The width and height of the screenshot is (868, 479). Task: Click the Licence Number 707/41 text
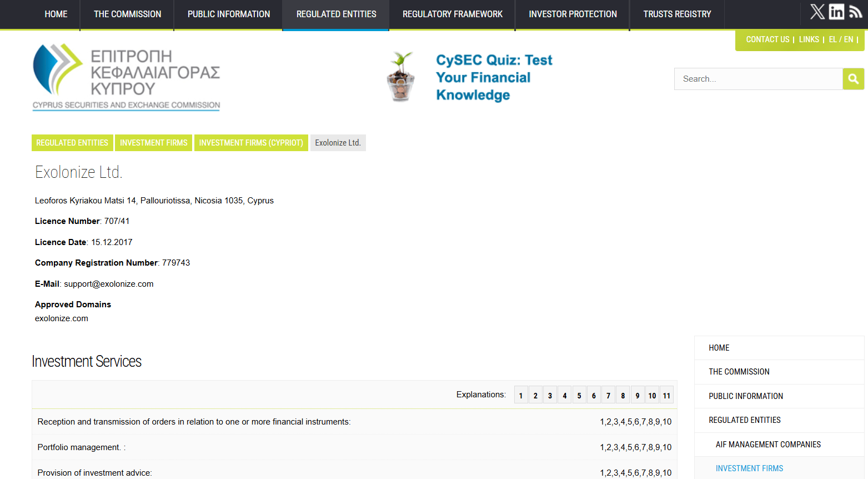point(82,221)
